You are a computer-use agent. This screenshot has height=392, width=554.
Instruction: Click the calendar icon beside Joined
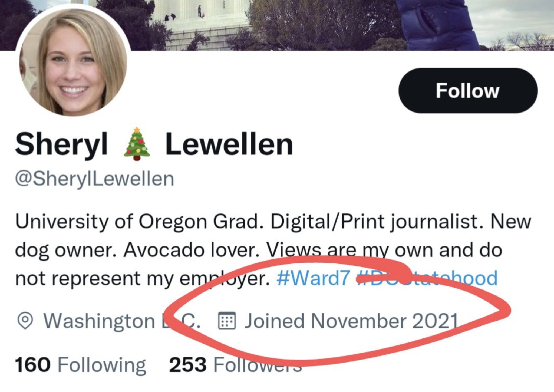click(x=227, y=321)
